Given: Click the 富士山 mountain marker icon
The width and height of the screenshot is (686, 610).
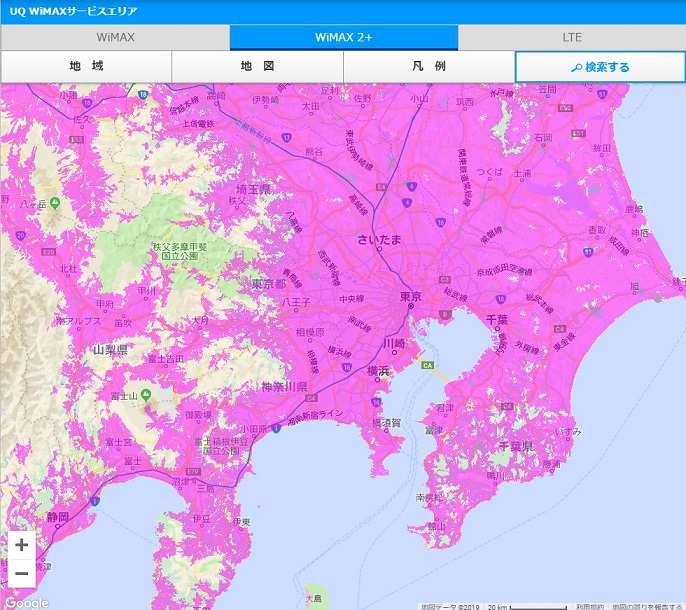Looking at the screenshot, I should point(146,395).
